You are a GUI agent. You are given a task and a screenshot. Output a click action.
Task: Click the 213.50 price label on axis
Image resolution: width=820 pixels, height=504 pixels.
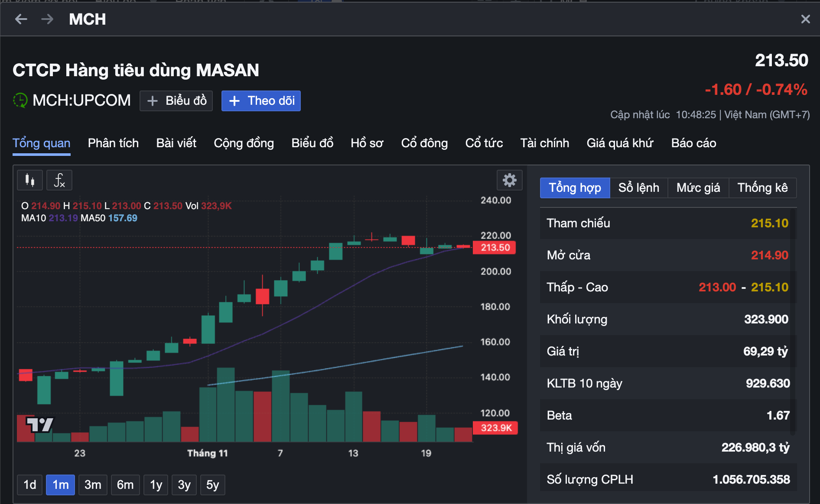(x=495, y=248)
